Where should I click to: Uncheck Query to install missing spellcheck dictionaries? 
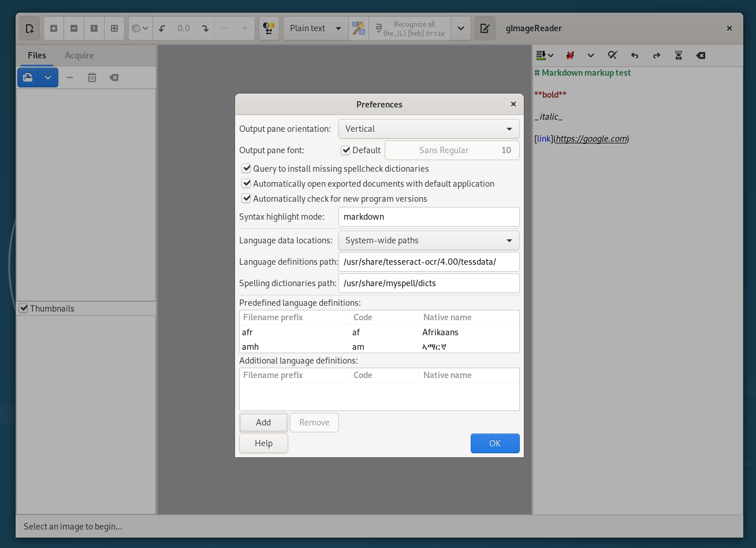pyautogui.click(x=247, y=168)
